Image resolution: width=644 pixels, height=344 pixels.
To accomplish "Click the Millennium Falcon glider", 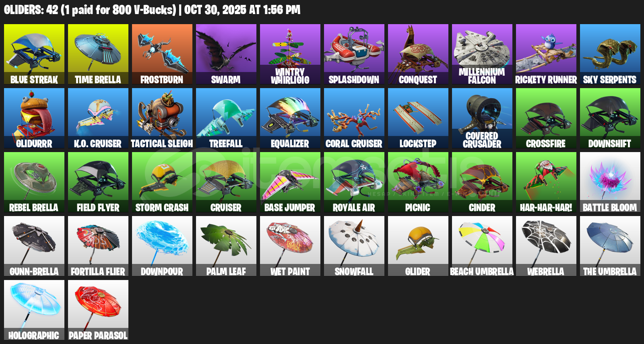I will (x=482, y=54).
